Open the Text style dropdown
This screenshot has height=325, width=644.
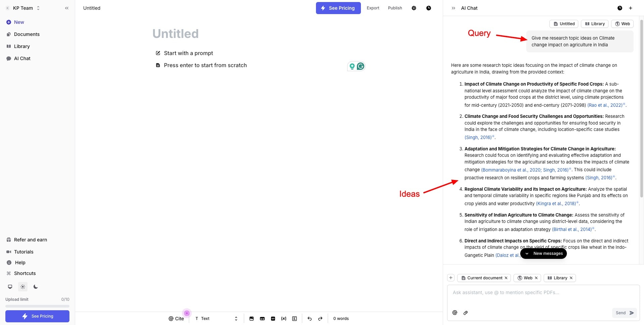click(x=216, y=319)
